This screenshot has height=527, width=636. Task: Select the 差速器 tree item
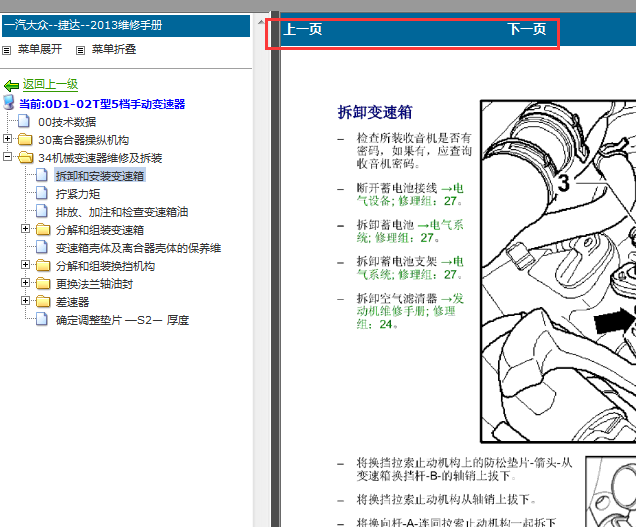point(73,302)
